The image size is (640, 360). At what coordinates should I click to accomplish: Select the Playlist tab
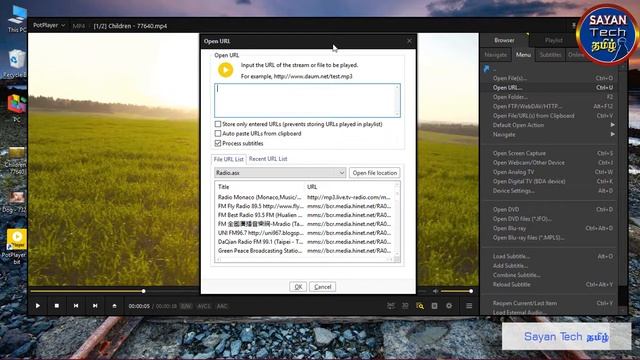coord(553,40)
